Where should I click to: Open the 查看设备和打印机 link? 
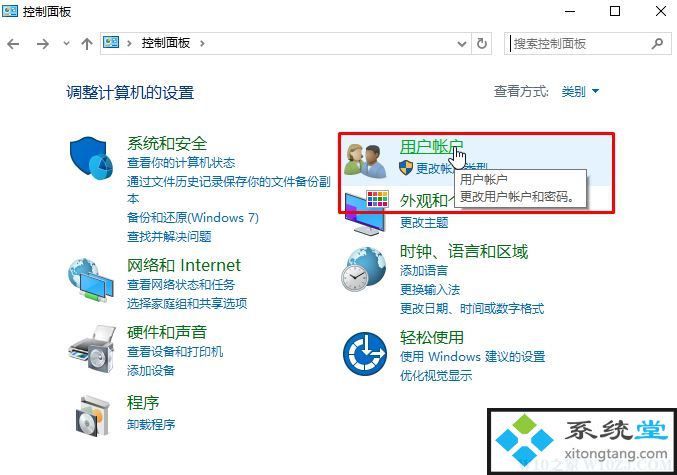(175, 352)
